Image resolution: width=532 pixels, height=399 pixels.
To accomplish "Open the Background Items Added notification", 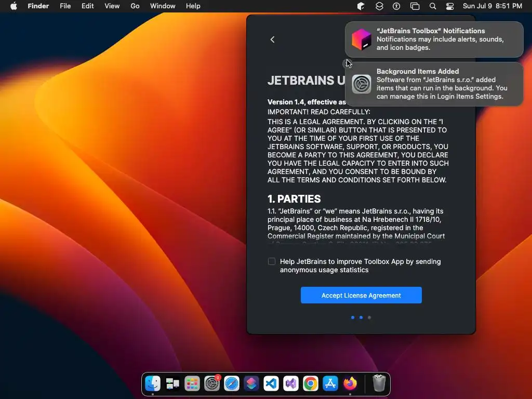I will (434, 84).
